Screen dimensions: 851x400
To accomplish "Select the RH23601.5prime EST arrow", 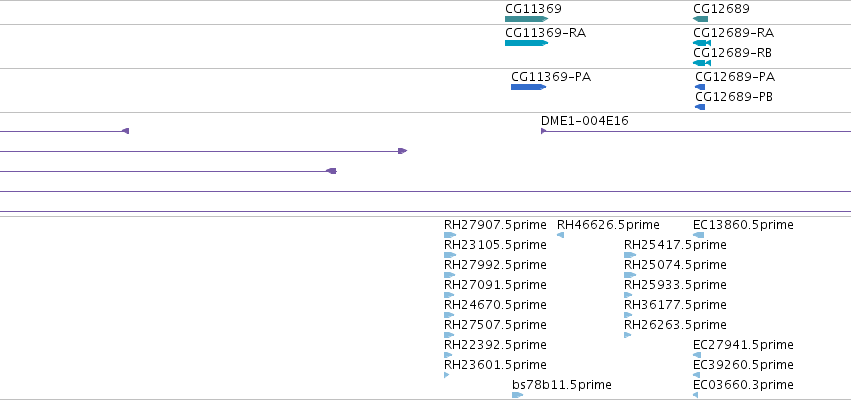I will (447, 375).
